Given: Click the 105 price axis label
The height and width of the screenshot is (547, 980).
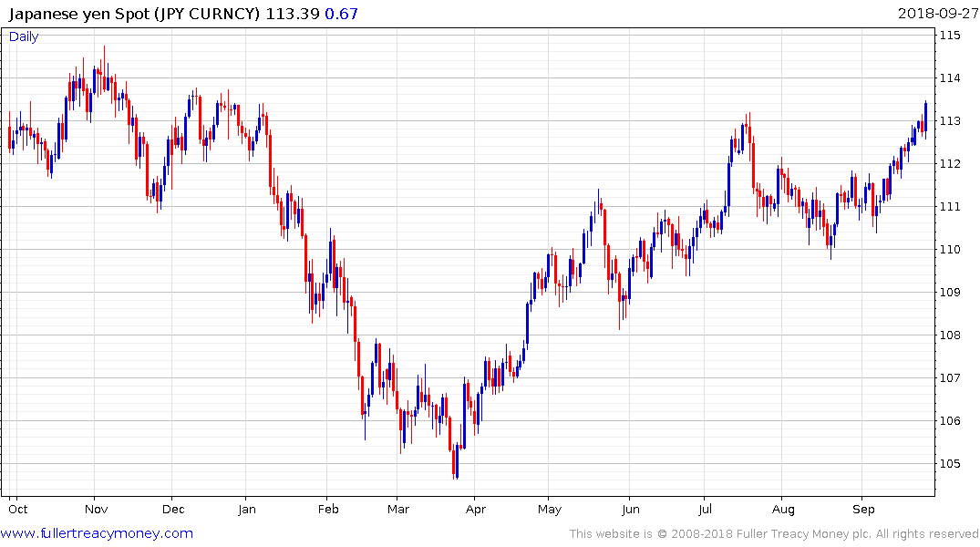Looking at the screenshot, I should coord(950,463).
